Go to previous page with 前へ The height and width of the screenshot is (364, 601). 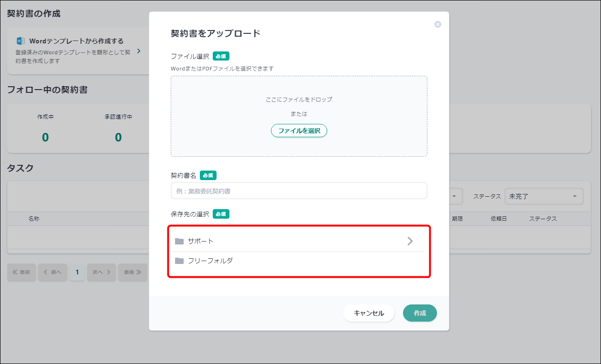(52, 272)
